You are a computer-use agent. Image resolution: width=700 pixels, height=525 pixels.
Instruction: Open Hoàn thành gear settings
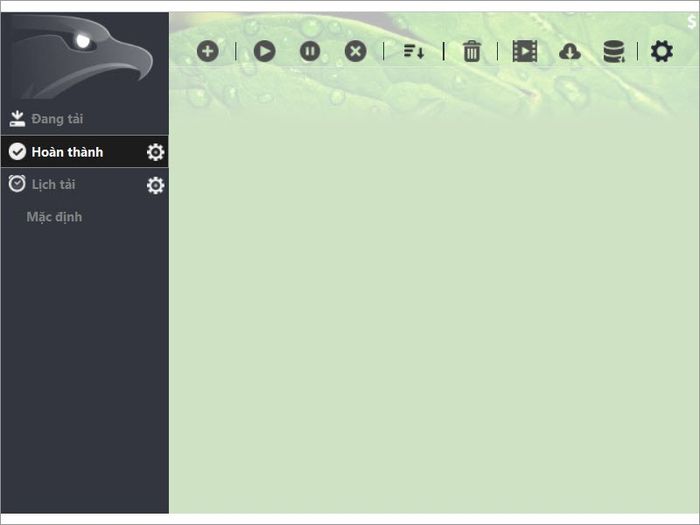(x=155, y=152)
